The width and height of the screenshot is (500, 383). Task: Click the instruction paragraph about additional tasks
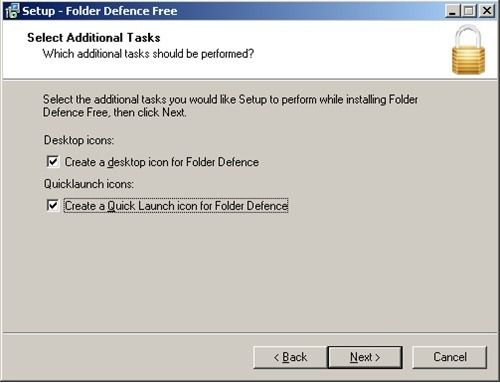(x=230, y=106)
